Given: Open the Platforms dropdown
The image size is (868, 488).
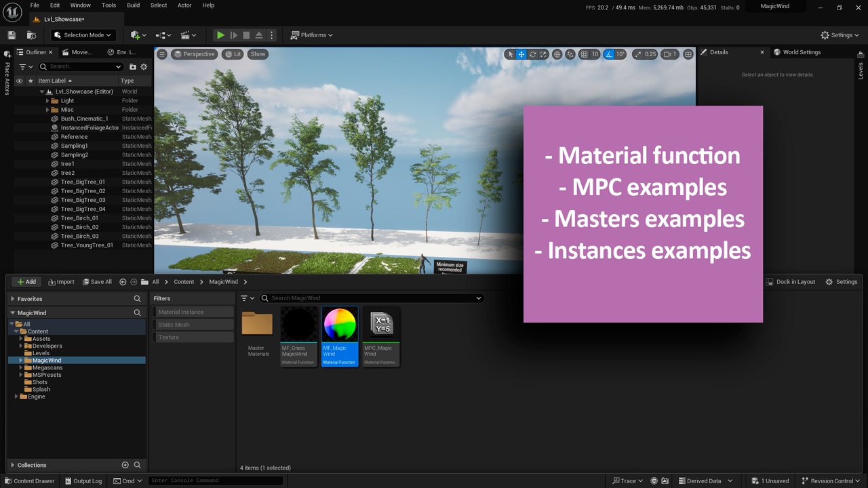Looking at the screenshot, I should tap(312, 35).
